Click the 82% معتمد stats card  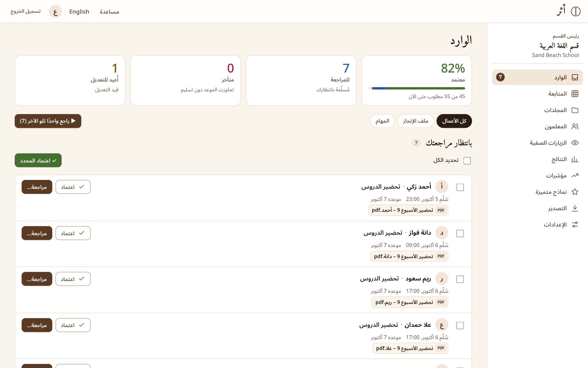[416, 81]
